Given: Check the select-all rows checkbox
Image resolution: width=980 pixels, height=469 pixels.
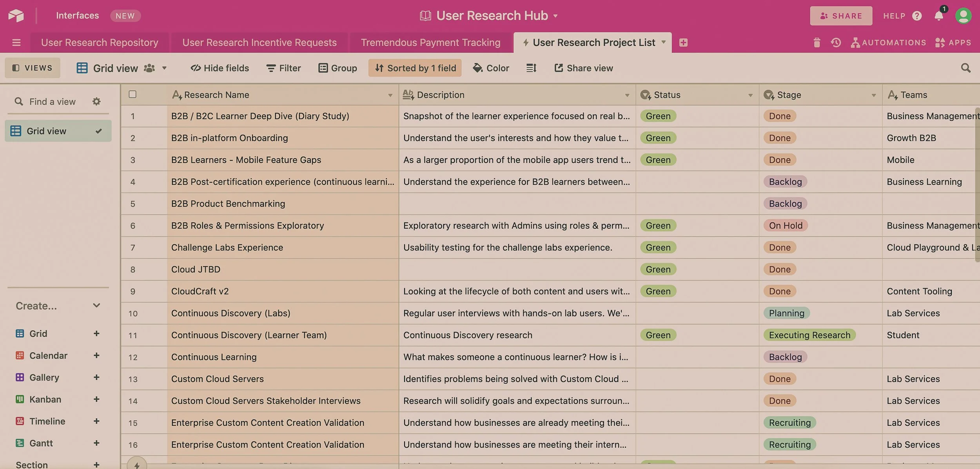Looking at the screenshot, I should pos(132,94).
